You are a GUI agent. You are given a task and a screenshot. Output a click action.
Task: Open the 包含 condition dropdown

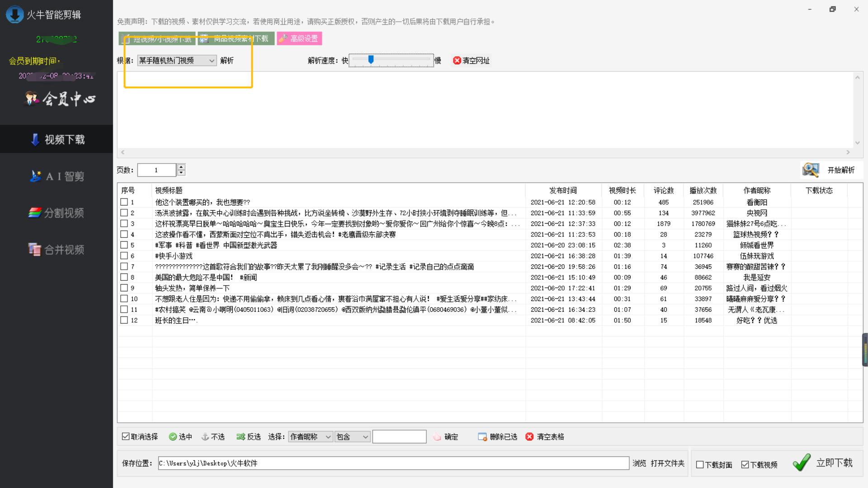[352, 436]
